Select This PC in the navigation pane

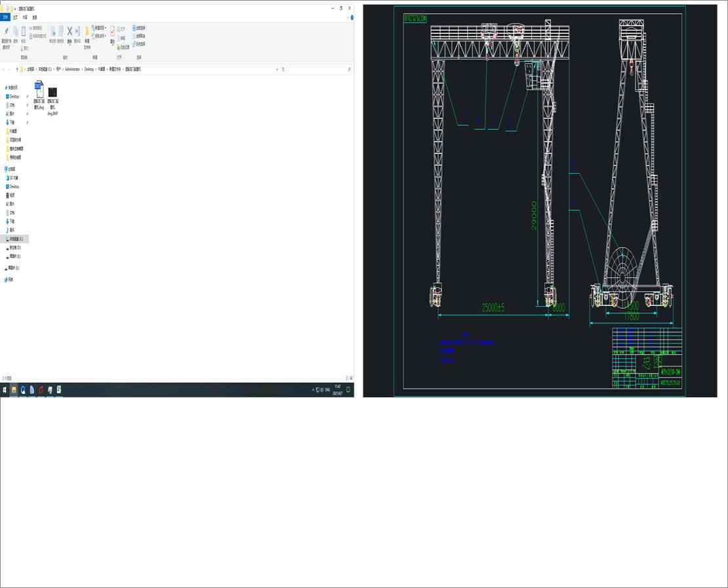click(10, 169)
